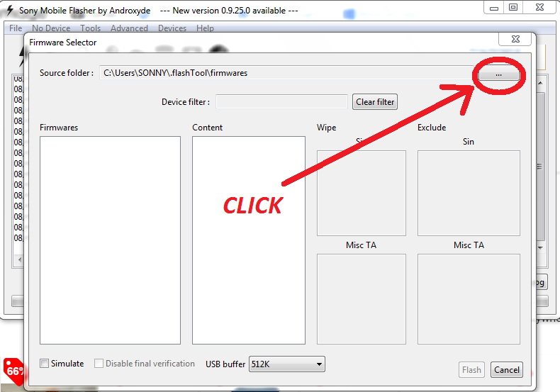Open the Advanced menu
560x392 pixels.
[x=129, y=28]
